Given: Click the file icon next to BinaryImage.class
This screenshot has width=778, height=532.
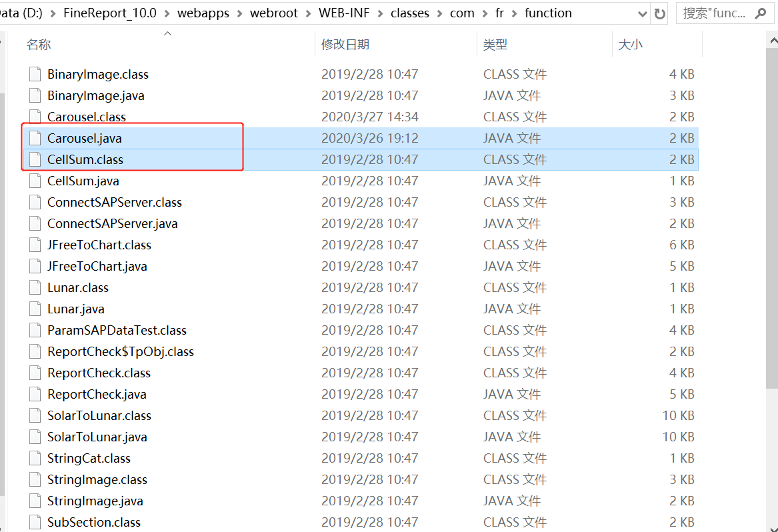Looking at the screenshot, I should click(35, 74).
